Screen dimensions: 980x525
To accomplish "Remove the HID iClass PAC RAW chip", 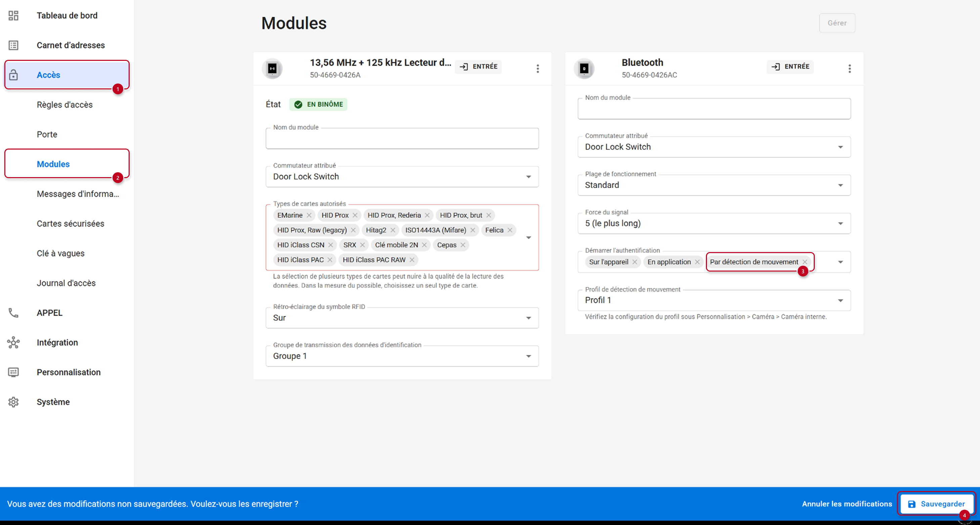I will coord(412,260).
